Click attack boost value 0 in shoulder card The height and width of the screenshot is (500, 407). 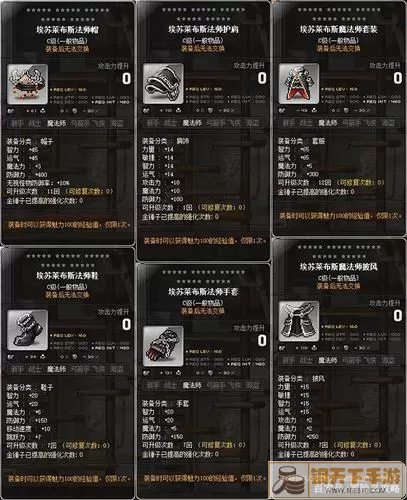262,78
